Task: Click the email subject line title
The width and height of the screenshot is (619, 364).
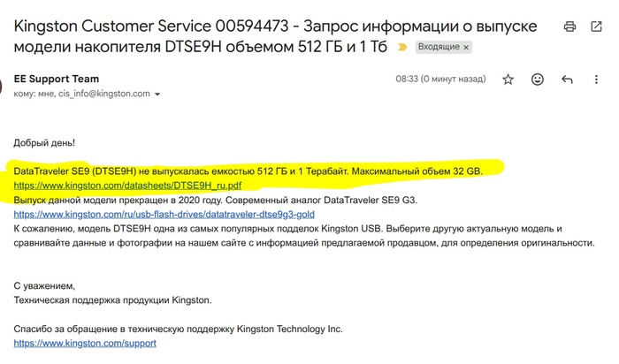Action: pyautogui.click(x=265, y=27)
